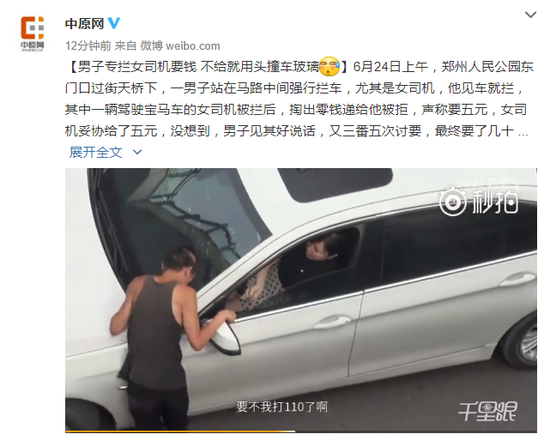Click the car's side mirror in video
This screenshot has width=550, height=434.
[x=223, y=335]
